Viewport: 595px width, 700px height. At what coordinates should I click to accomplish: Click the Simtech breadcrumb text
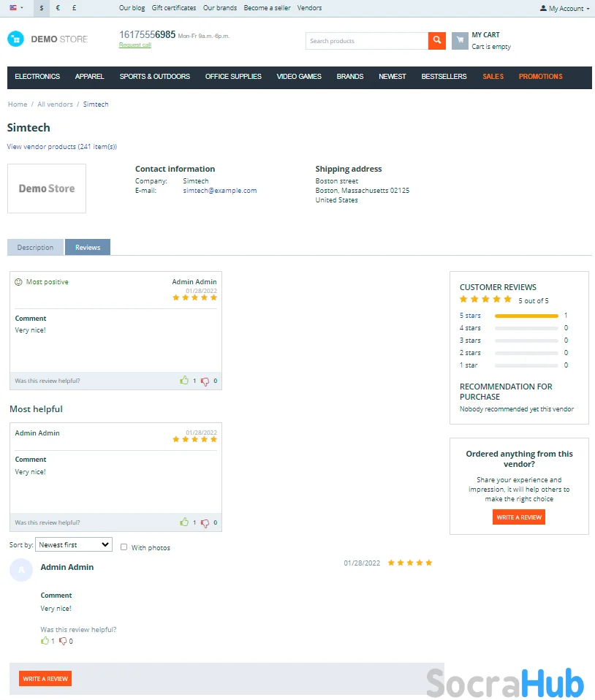(x=96, y=104)
